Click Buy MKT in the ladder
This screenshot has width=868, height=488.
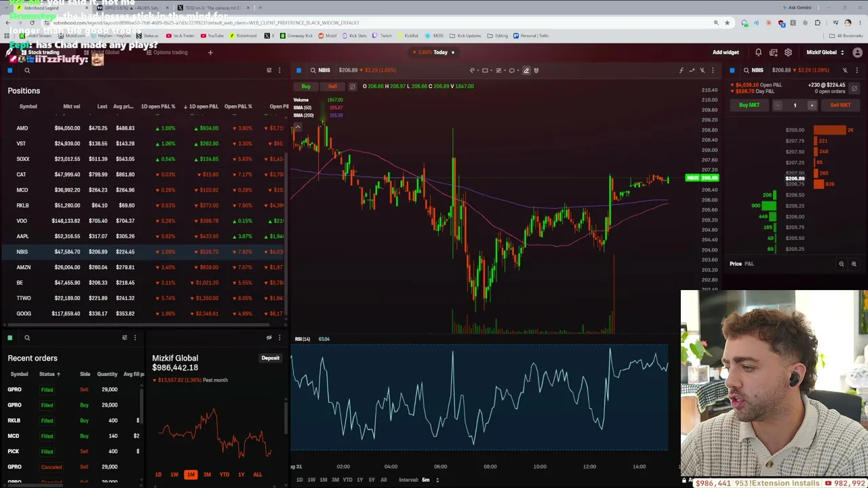click(x=749, y=105)
